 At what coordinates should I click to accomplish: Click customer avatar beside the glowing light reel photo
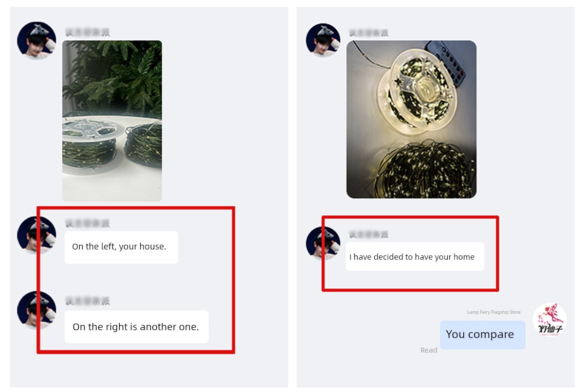coord(323,40)
